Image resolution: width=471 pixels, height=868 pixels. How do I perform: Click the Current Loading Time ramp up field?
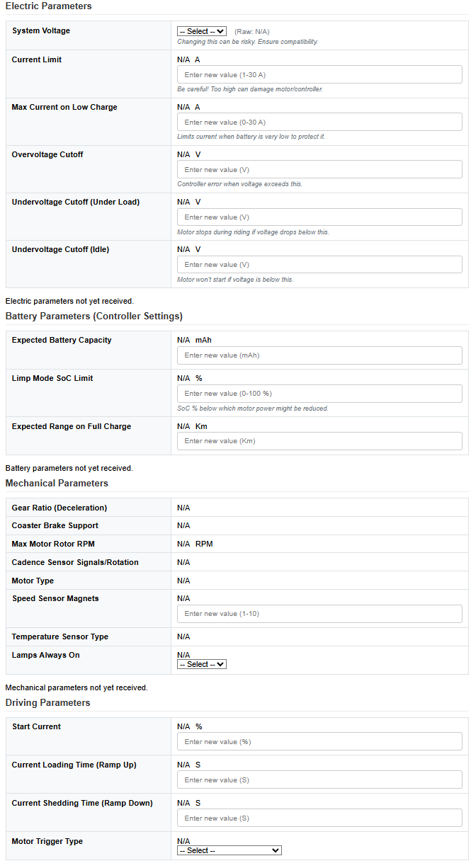pyautogui.click(x=319, y=780)
